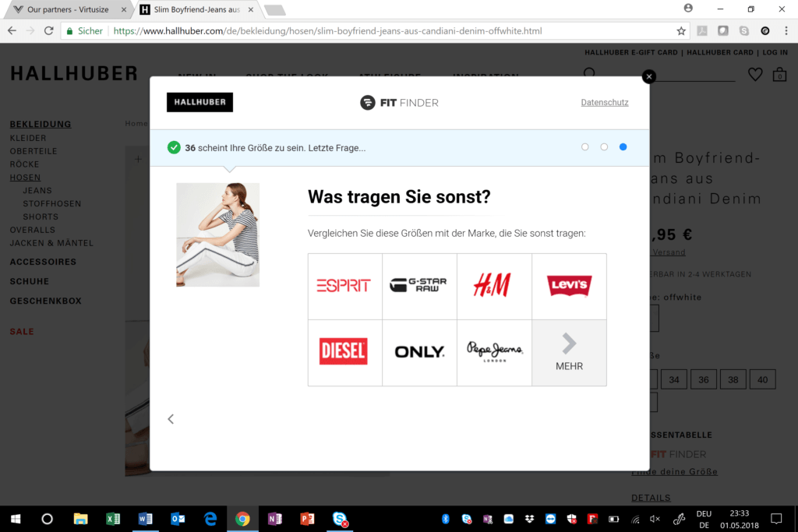Select size 38

(733, 379)
